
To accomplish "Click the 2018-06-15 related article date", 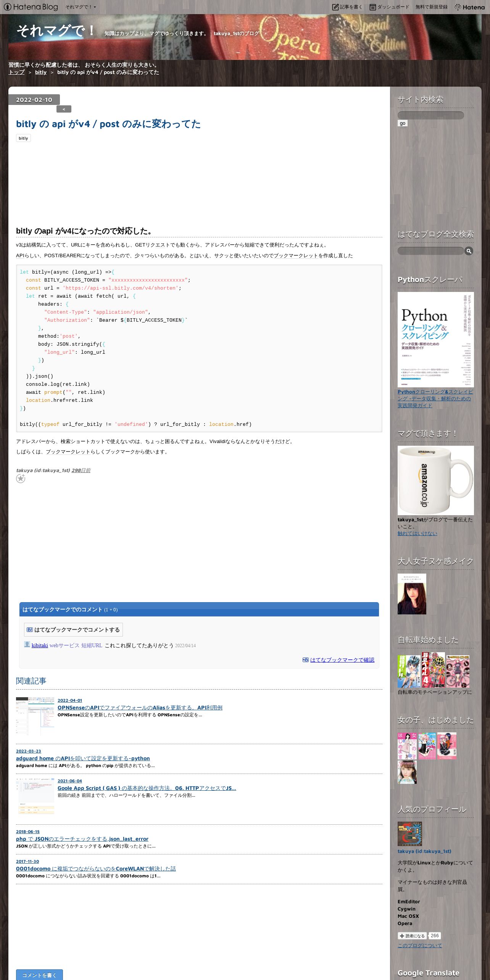I will click(28, 832).
